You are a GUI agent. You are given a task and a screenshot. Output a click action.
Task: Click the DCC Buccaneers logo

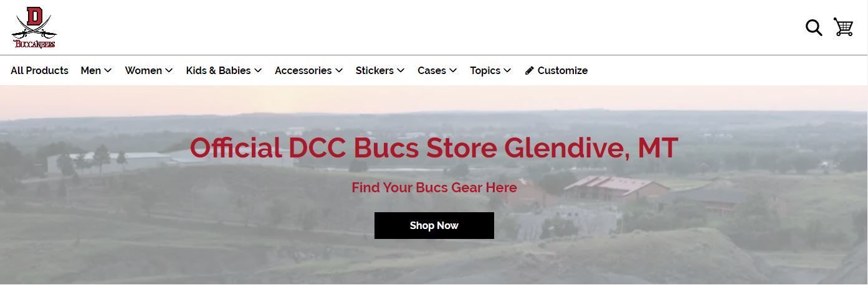[x=34, y=27]
